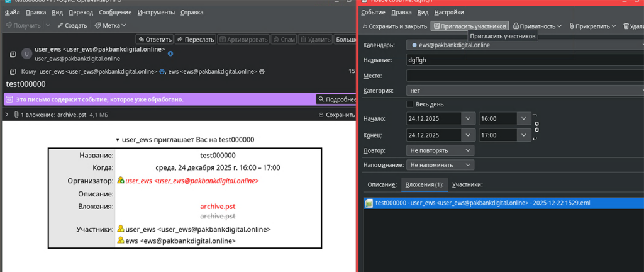The width and height of the screenshot is (644, 272).
Task: Click the Пригласить участников toolbar button
Action: [469, 26]
